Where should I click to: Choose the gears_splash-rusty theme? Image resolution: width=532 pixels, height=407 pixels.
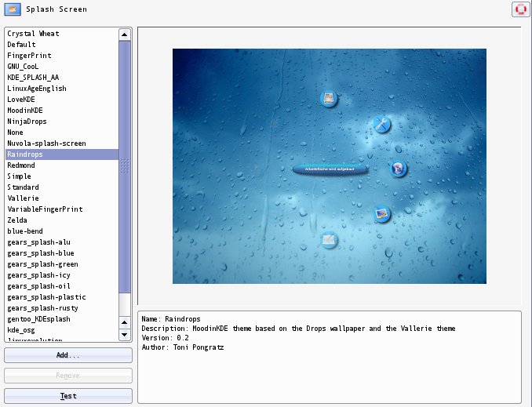pos(62,308)
